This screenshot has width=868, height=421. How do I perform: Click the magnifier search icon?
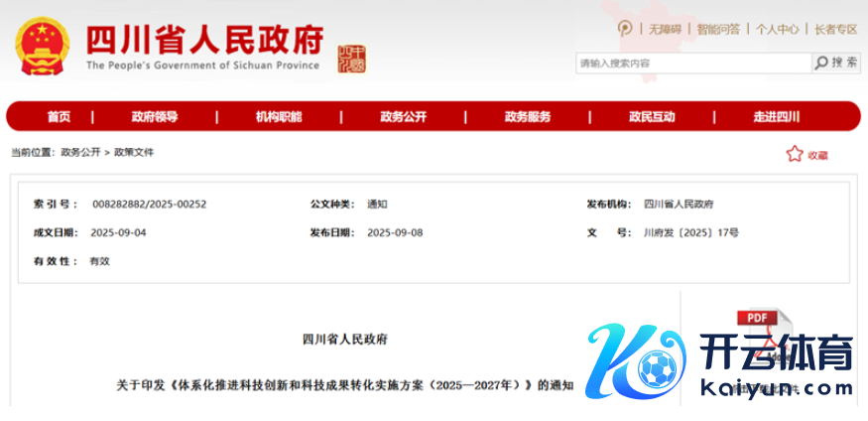coord(821,63)
